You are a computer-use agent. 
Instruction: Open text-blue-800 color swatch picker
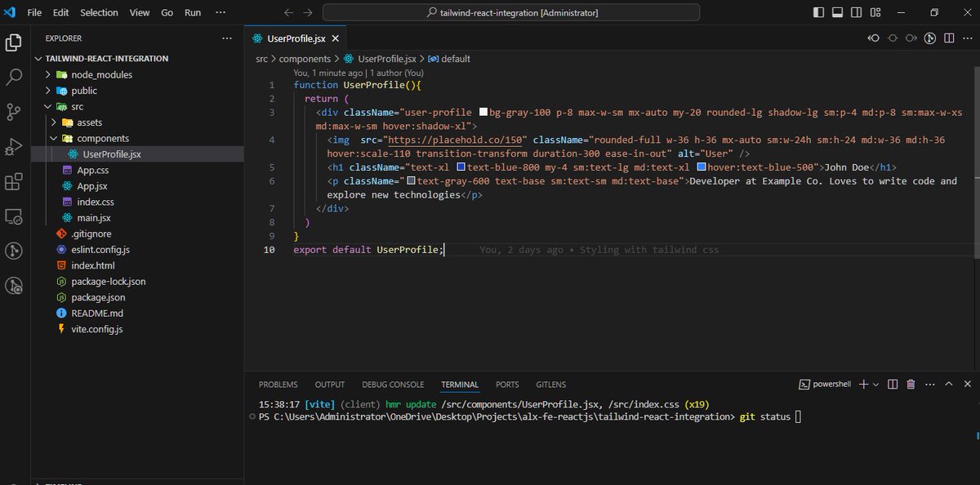point(460,167)
